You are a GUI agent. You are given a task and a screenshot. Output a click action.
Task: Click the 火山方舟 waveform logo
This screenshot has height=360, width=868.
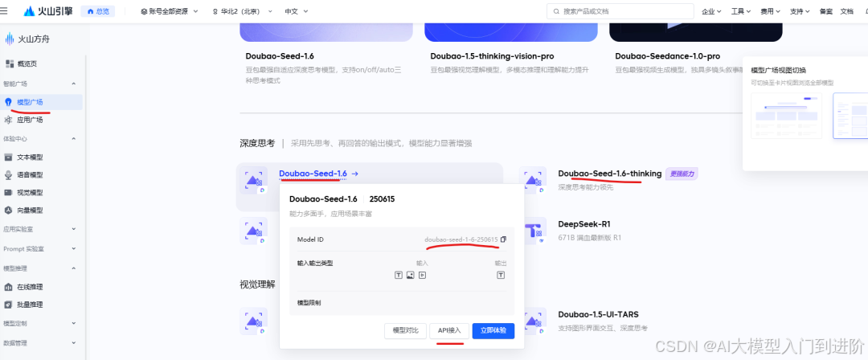click(x=10, y=39)
